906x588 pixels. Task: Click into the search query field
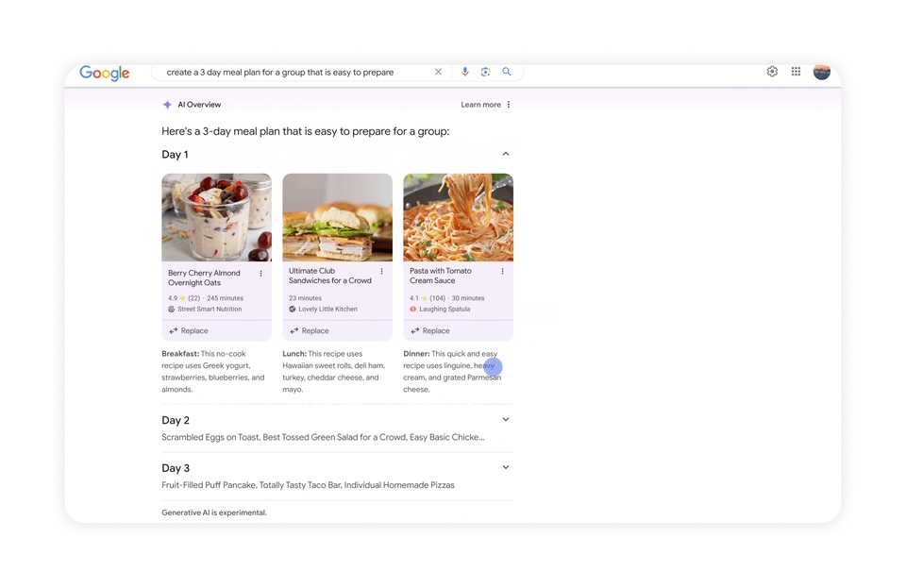point(294,72)
